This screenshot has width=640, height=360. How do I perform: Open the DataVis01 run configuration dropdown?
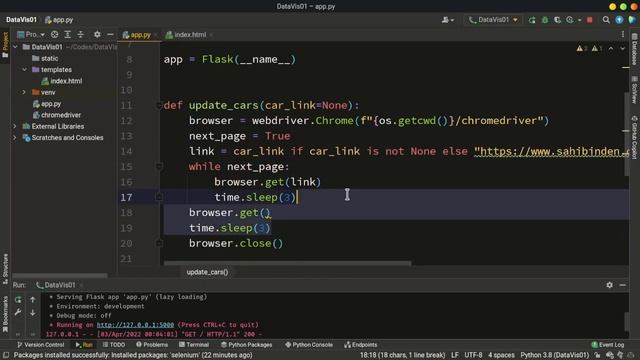pos(493,20)
